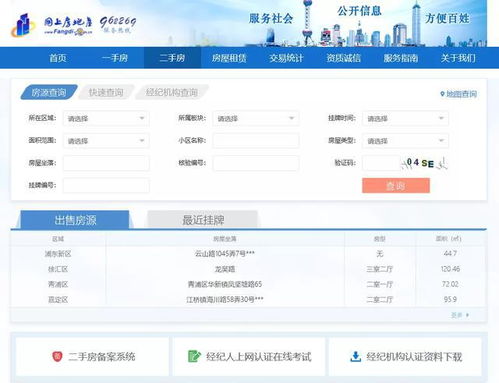This screenshot has width=499, height=383.
Task: Click the 青浦区 district cell
Action: click(x=58, y=284)
